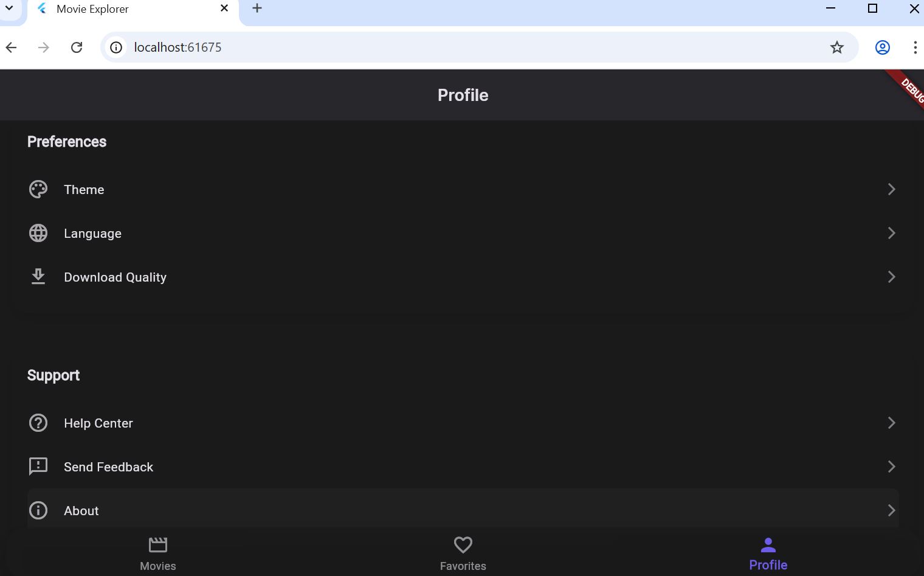Expand the Language option chevron

pyautogui.click(x=891, y=233)
